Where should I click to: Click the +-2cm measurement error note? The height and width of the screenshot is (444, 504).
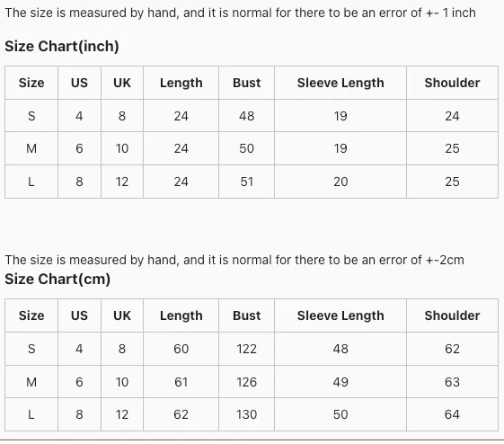[x=234, y=260]
